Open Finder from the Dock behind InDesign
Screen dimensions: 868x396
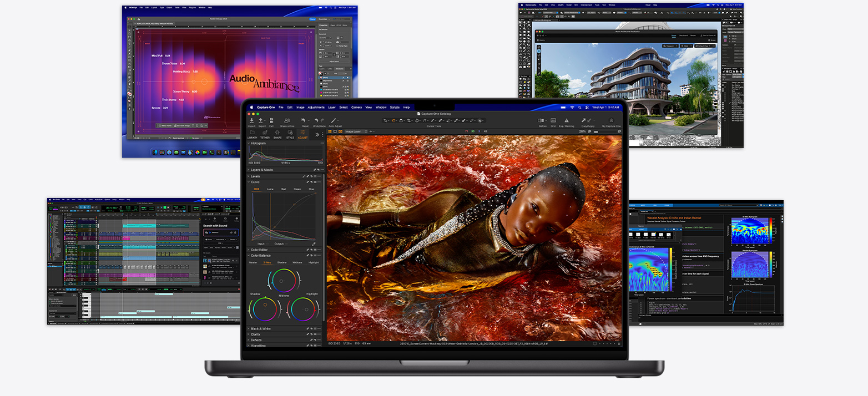155,152
